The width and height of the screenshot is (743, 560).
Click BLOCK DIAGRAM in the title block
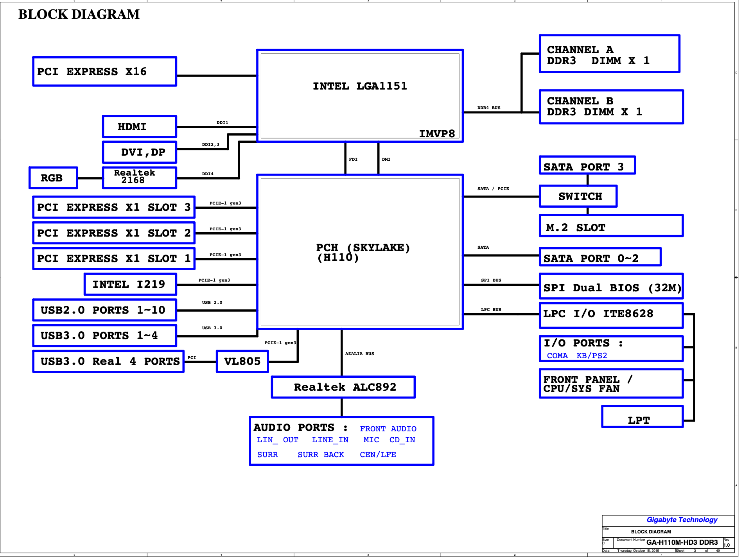(651, 532)
